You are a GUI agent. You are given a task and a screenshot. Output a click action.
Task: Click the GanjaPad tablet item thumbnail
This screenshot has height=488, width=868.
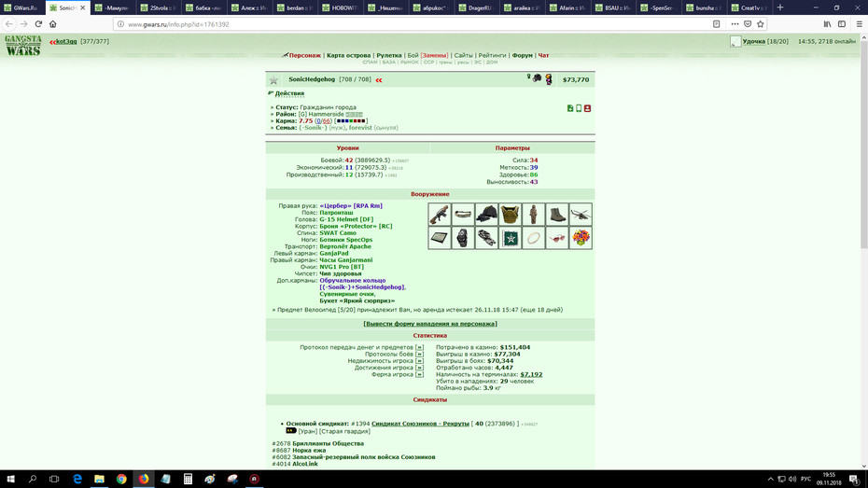439,238
